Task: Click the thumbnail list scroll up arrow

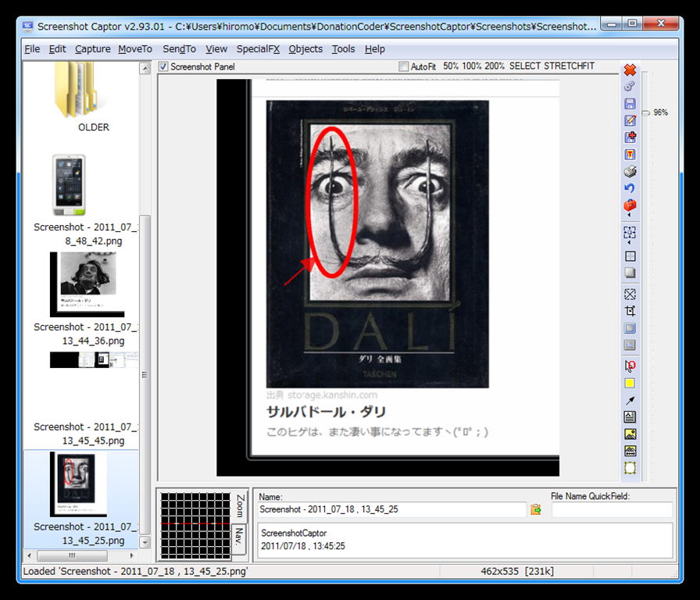Action: click(145, 68)
